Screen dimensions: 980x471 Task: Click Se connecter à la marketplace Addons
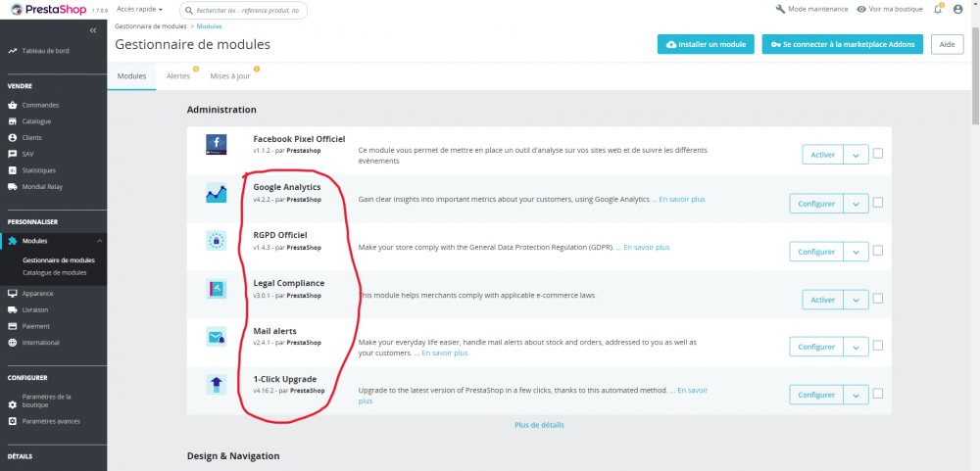pyautogui.click(x=843, y=44)
